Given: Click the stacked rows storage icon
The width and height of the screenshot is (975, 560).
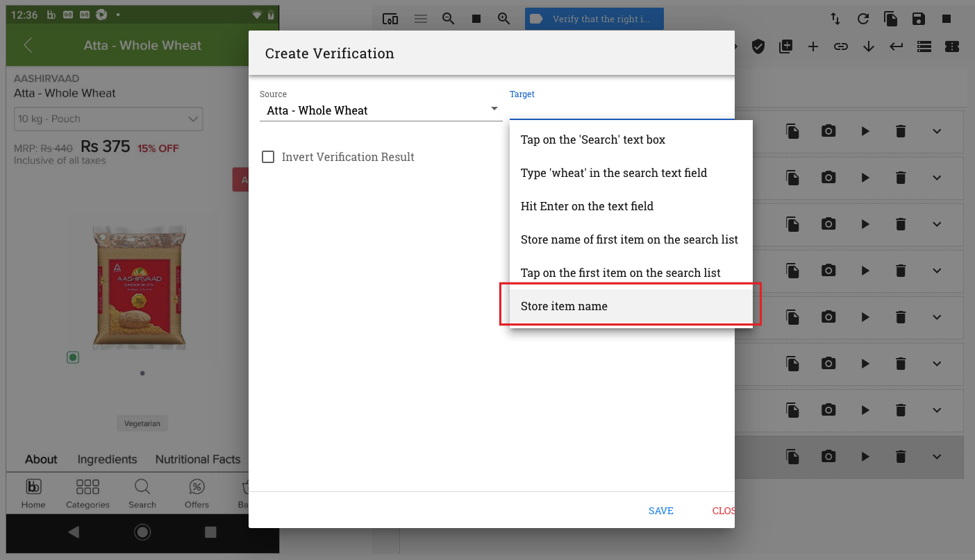Looking at the screenshot, I should [924, 46].
